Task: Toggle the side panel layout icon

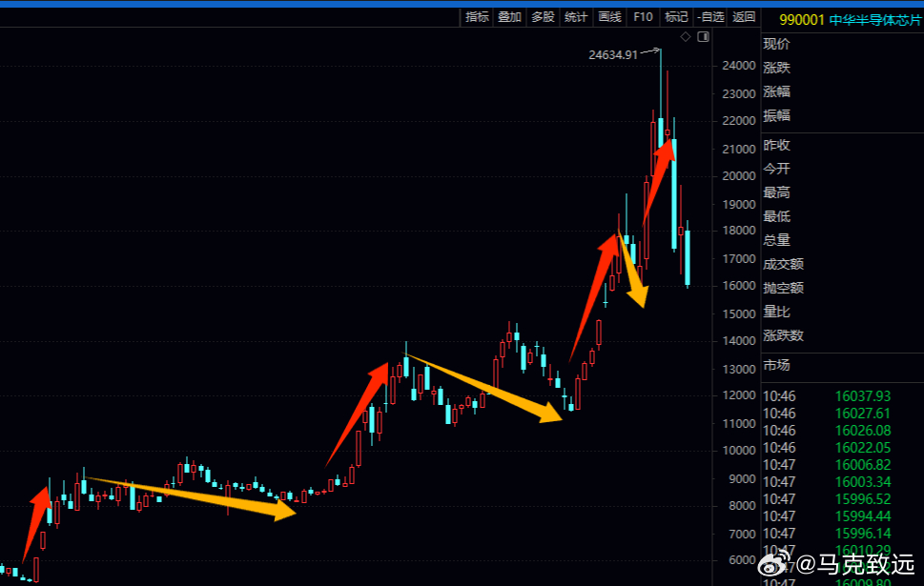Action: pos(703,36)
